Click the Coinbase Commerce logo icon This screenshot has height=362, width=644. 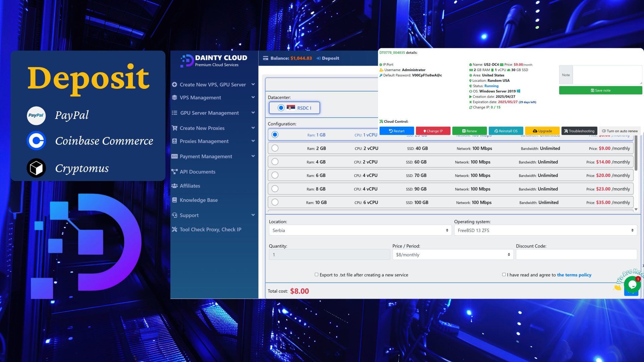coord(36,141)
